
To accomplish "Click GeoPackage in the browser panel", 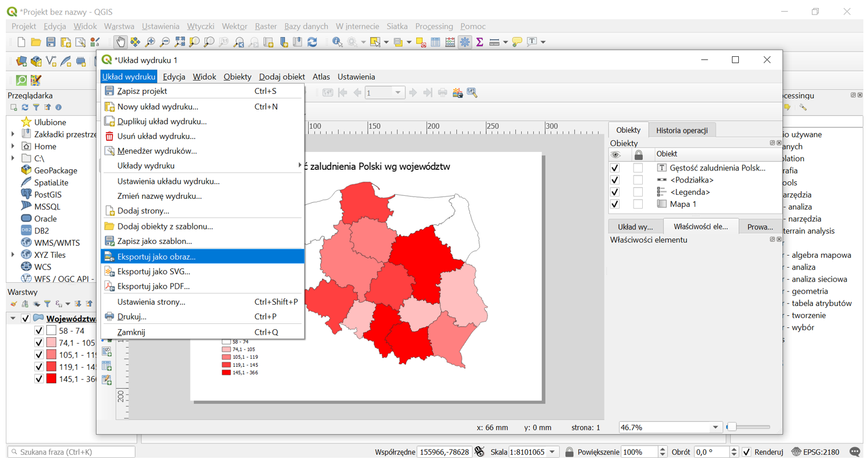I will click(x=49, y=170).
